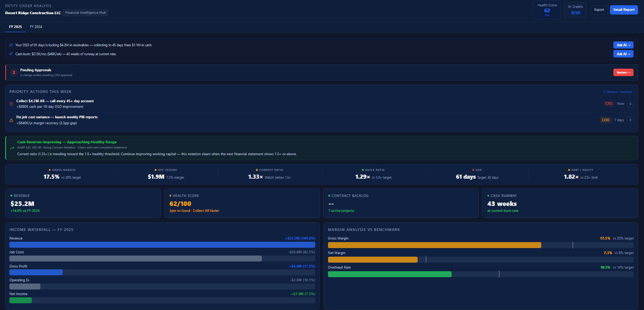Click the red shield alert icon for Collect AR
644x310 pixels.
point(11,104)
